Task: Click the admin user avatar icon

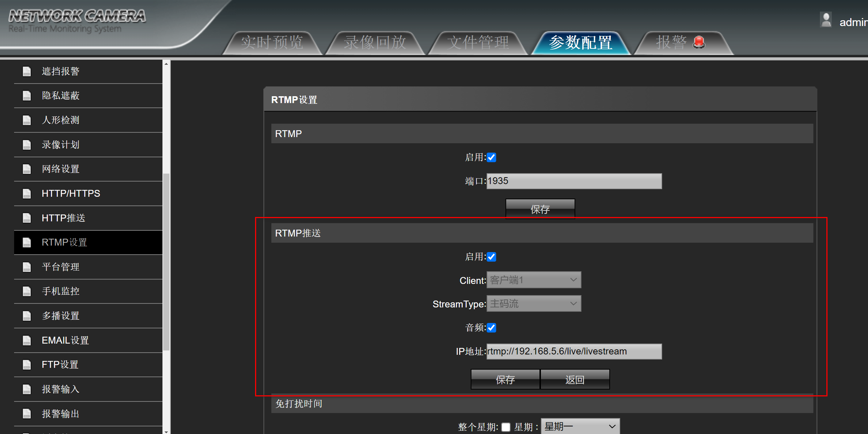Action: 826,20
